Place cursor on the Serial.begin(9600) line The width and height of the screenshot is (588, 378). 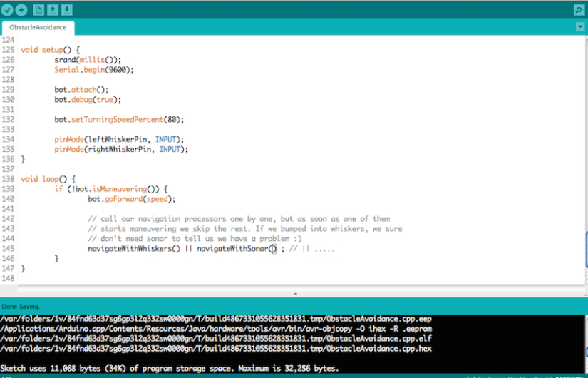pyautogui.click(x=94, y=70)
